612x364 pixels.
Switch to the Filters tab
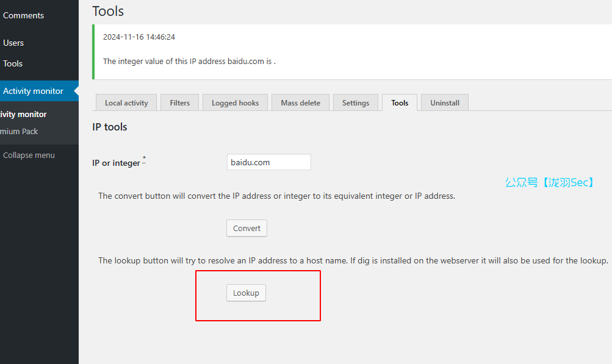coord(179,103)
